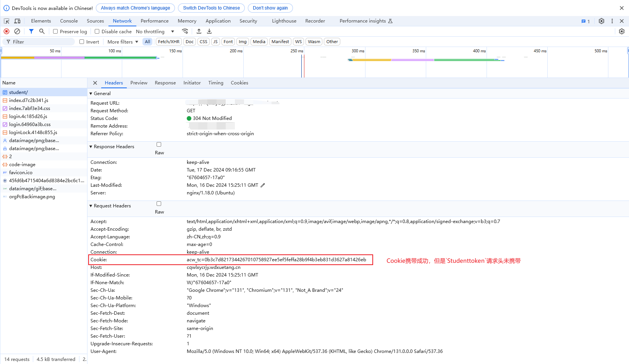Open the No throttling dropdown
The image size is (629, 364).
tap(155, 31)
